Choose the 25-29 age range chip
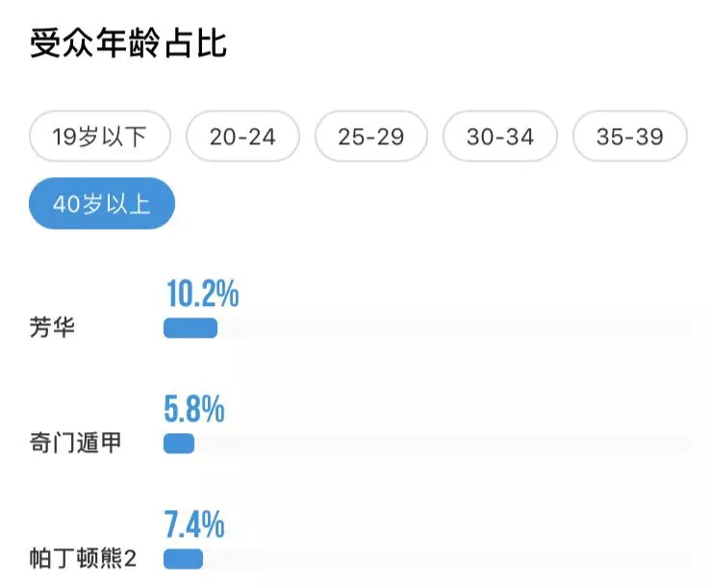 [370, 137]
